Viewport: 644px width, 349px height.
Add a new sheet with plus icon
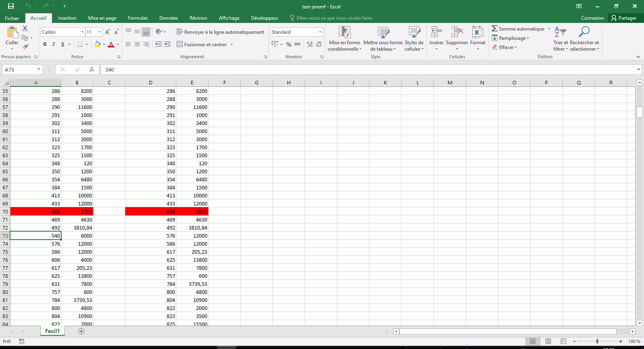coord(81,331)
